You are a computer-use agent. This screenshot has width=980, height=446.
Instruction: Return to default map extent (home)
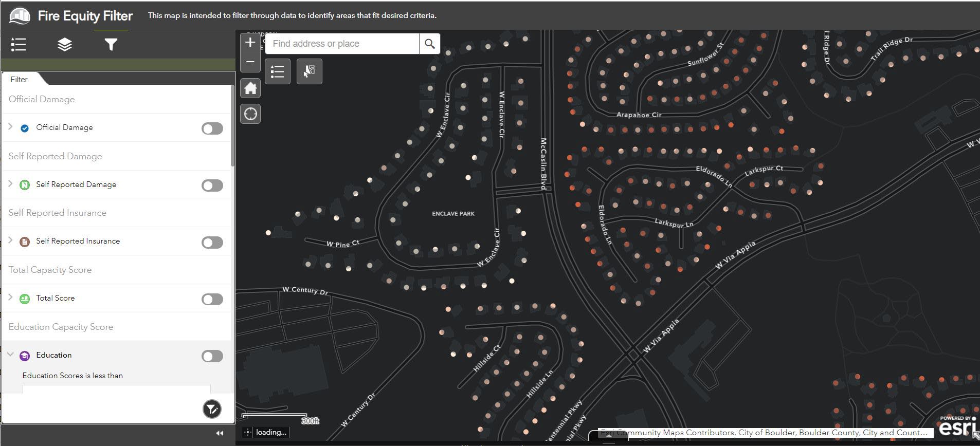pyautogui.click(x=250, y=88)
